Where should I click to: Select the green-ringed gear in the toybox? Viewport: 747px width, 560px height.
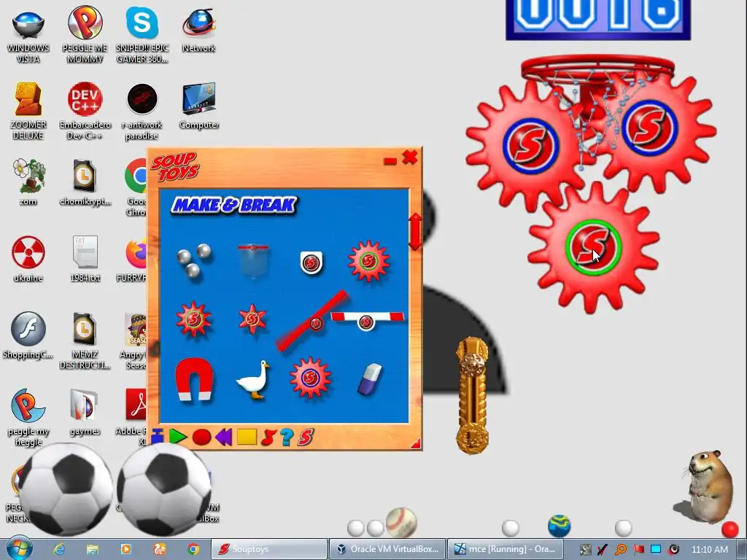(x=368, y=261)
